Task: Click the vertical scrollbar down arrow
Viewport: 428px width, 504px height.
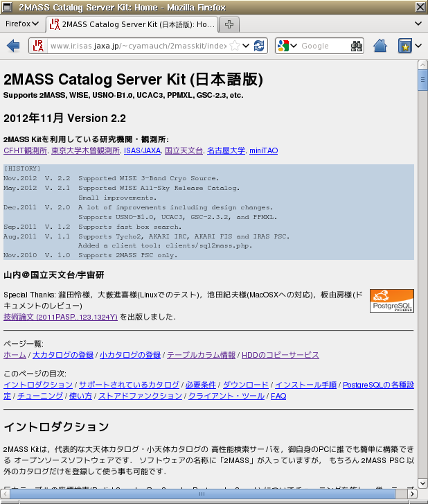Action: point(422,483)
